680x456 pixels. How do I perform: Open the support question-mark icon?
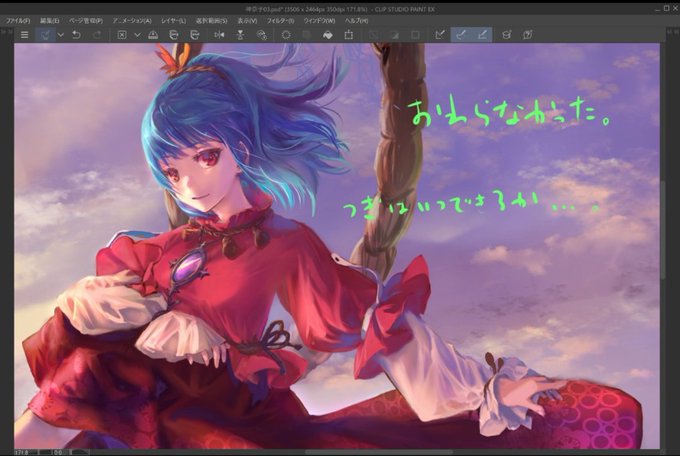[x=527, y=35]
